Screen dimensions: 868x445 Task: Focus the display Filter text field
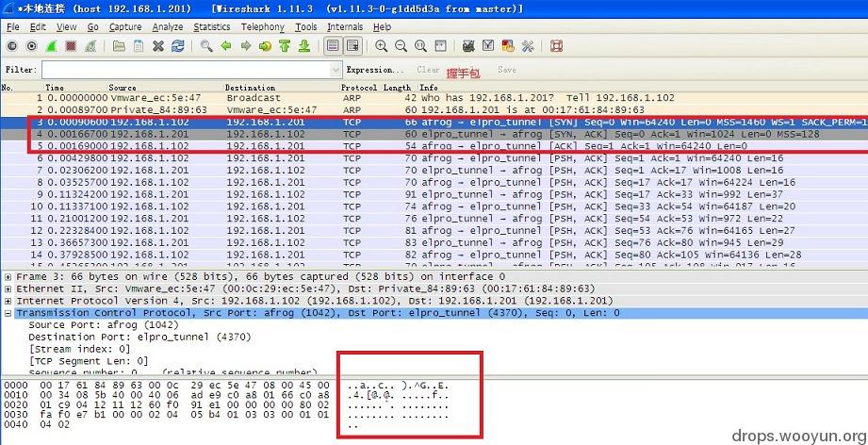click(187, 71)
